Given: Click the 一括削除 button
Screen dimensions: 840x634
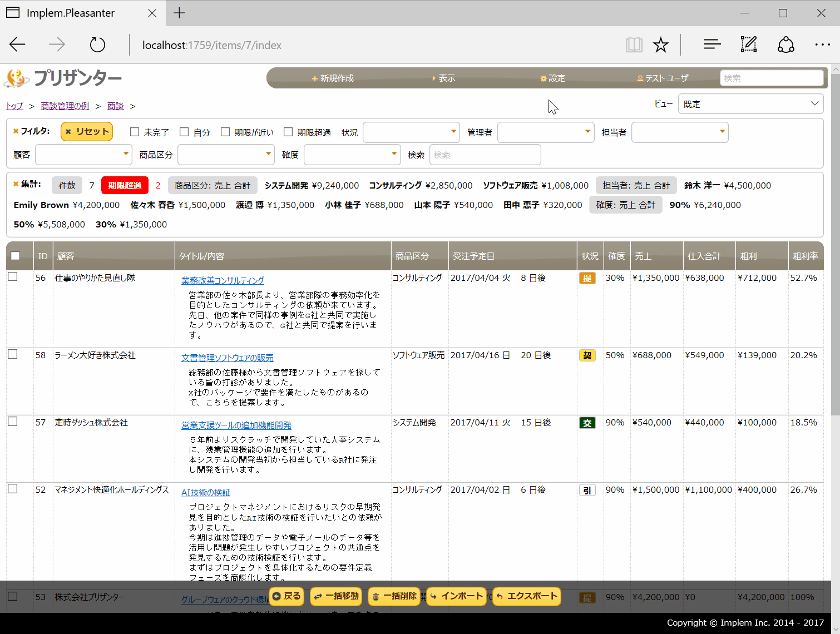Looking at the screenshot, I should click(394, 596).
